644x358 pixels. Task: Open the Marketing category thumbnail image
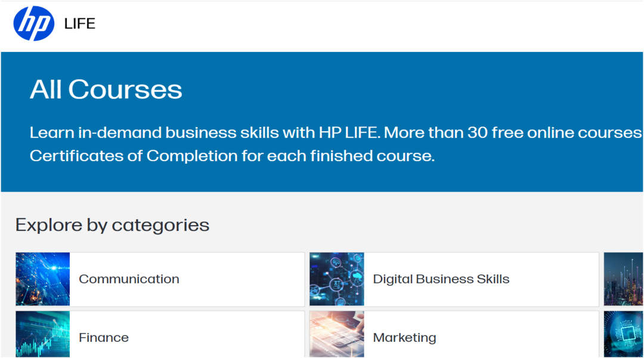337,335
